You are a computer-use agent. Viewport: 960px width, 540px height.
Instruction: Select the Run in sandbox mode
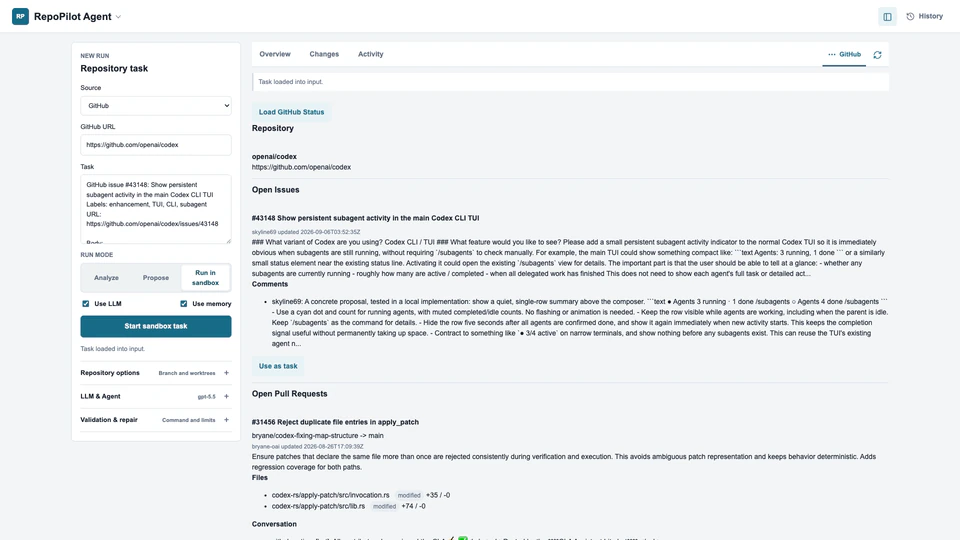(x=205, y=278)
